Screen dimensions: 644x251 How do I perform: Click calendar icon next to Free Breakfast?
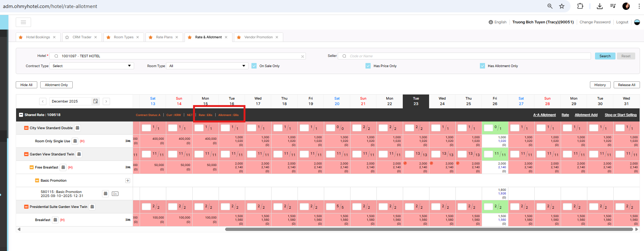pos(63,167)
